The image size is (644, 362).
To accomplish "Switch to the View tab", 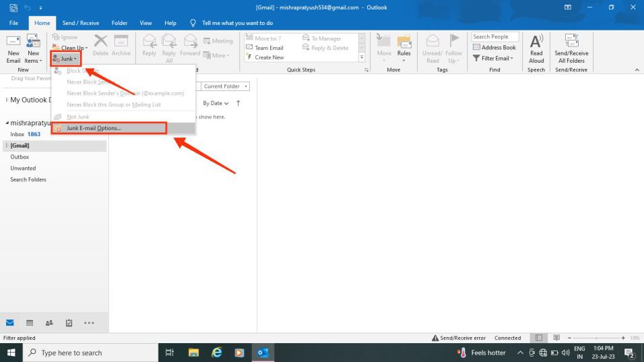I will 146,23.
